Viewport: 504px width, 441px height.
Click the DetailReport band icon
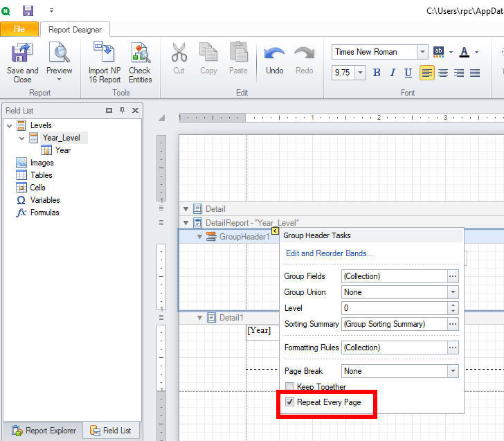(197, 223)
